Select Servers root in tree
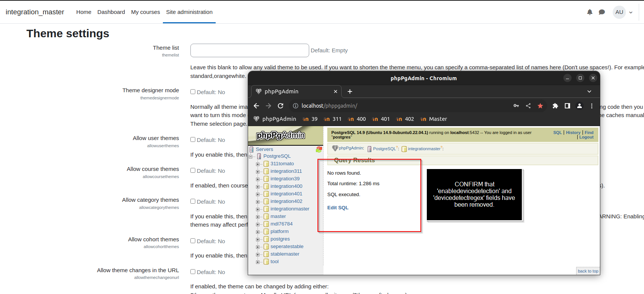Screen dimensions: 644x294 tap(264, 149)
